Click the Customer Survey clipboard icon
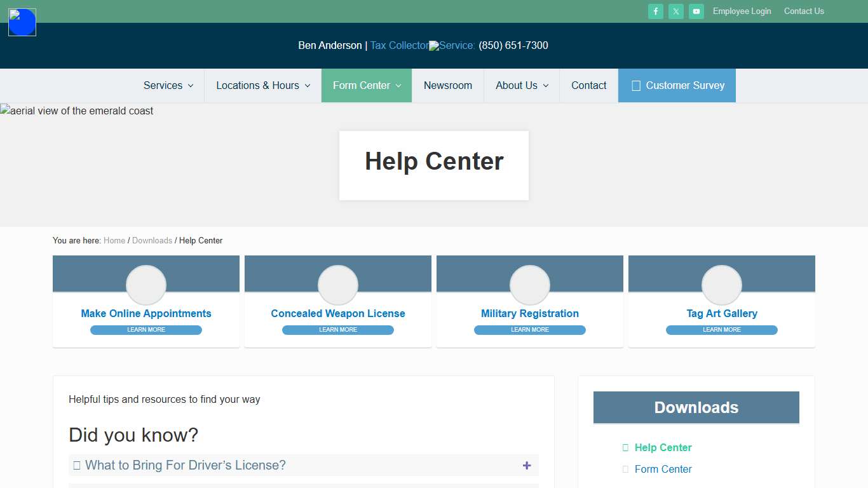868x488 pixels. (635, 85)
